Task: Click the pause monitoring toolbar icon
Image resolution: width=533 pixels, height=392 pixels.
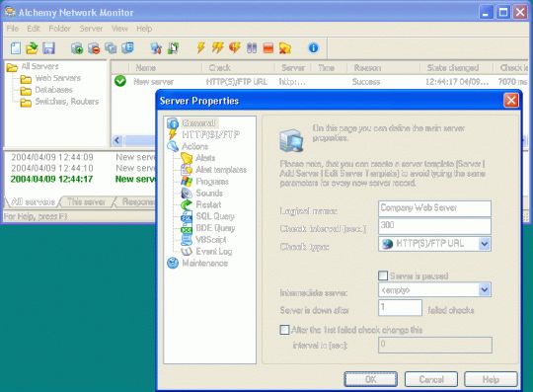Action: pos(252,48)
